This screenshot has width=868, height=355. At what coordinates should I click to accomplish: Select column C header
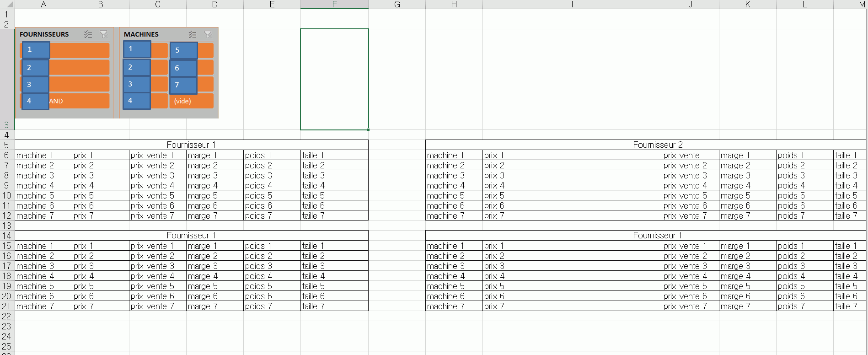(x=158, y=4)
